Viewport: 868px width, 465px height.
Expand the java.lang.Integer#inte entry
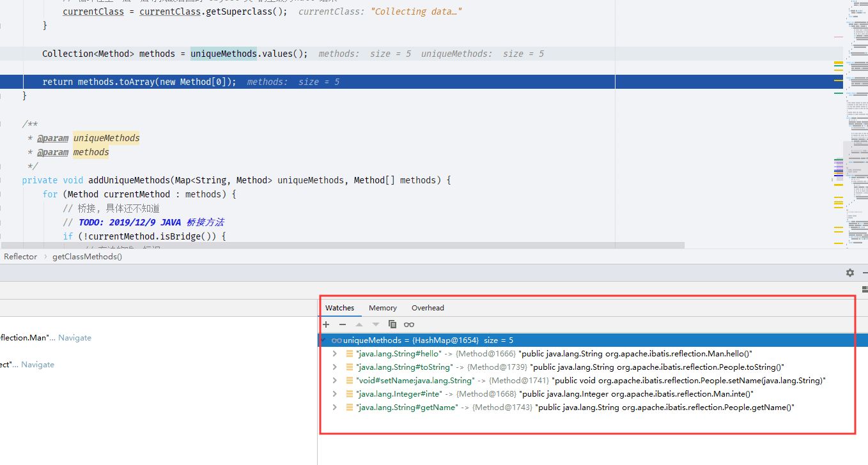click(335, 394)
